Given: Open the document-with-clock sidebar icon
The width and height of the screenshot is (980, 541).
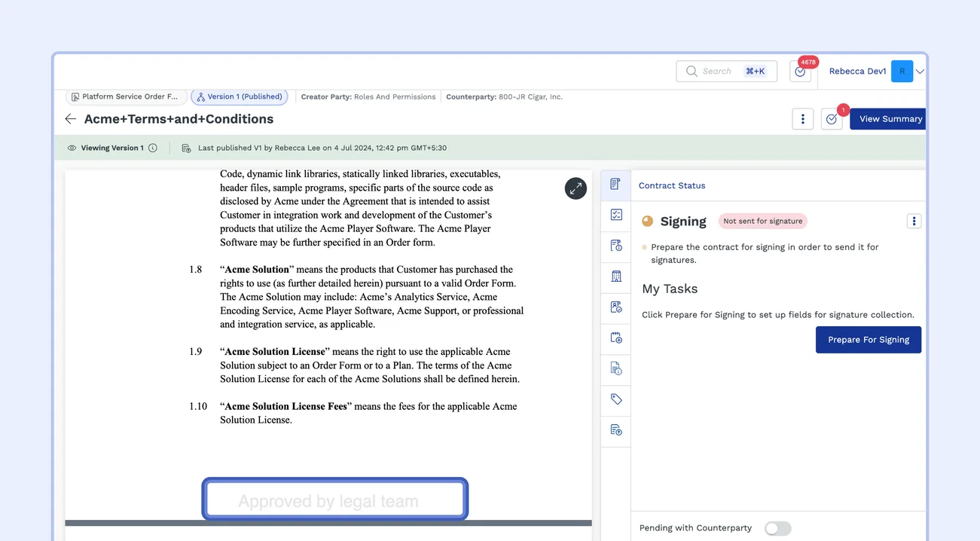Looking at the screenshot, I should [616, 246].
